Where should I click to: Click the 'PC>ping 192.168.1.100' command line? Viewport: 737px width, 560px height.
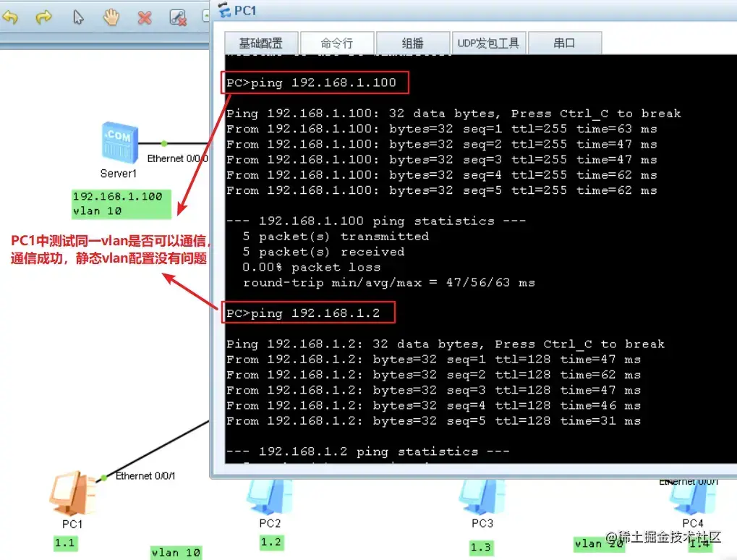[311, 82]
